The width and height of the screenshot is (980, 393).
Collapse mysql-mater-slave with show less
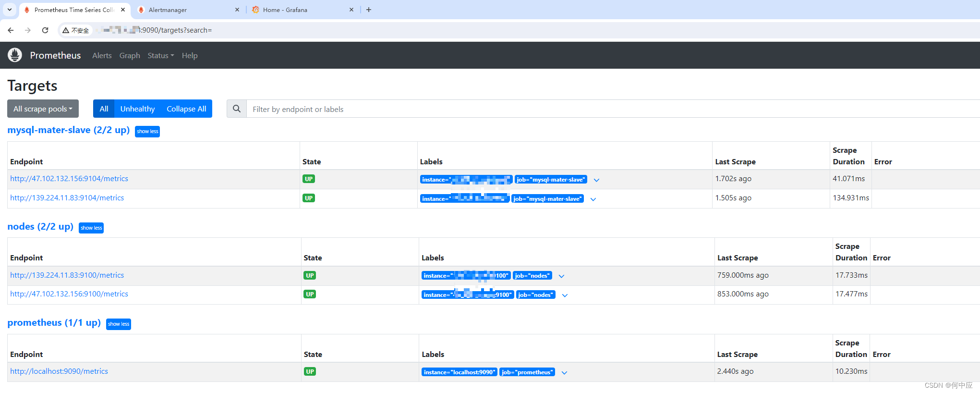[147, 131]
